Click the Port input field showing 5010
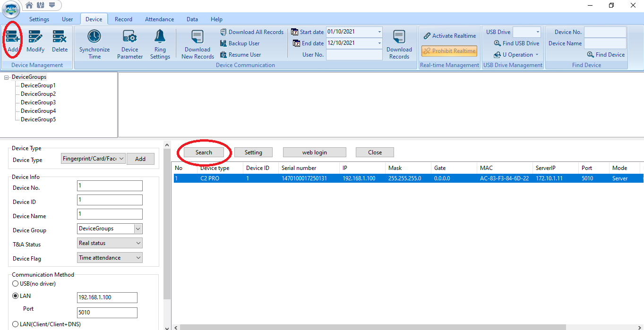This screenshot has width=644, height=330. point(107,313)
